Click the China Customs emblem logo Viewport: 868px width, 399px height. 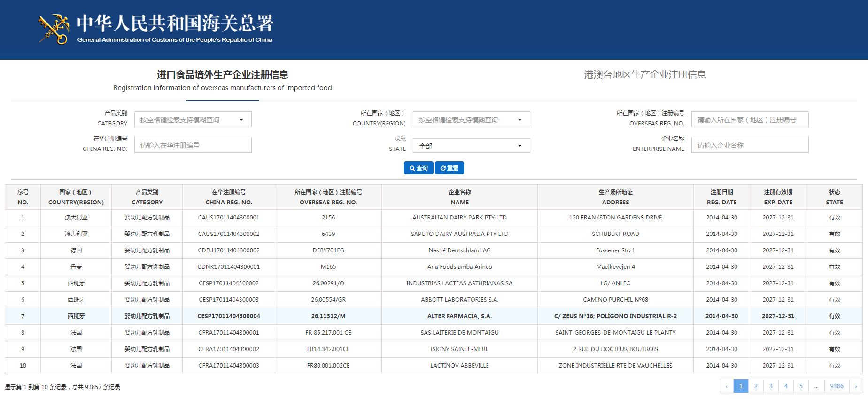(x=54, y=29)
